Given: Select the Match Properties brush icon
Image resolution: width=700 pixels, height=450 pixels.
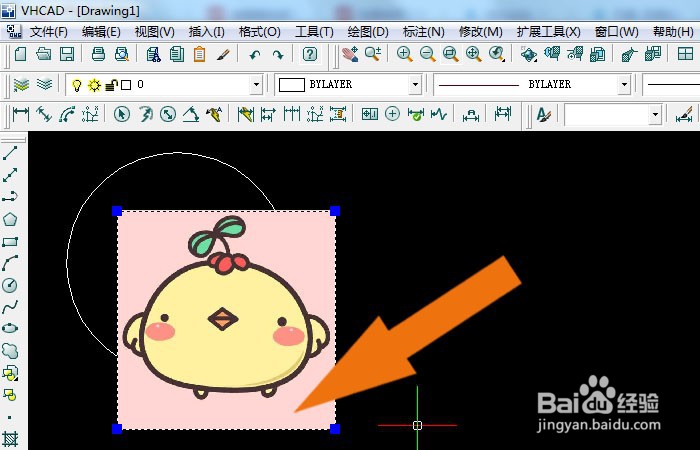Looking at the screenshot, I should pyautogui.click(x=223, y=54).
